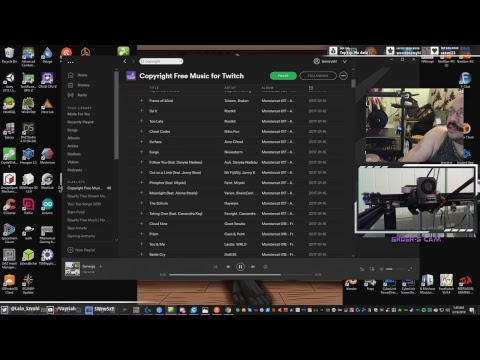Image resolution: width=480 pixels, height=360 pixels.
Task: Open the Recycle Bin desktop icon
Action: (x=9, y=55)
